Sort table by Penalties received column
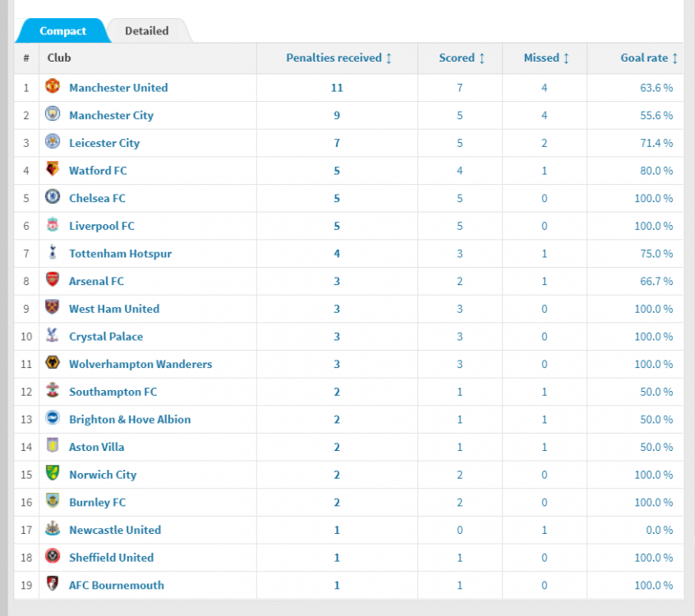This screenshot has width=695, height=616. (338, 58)
